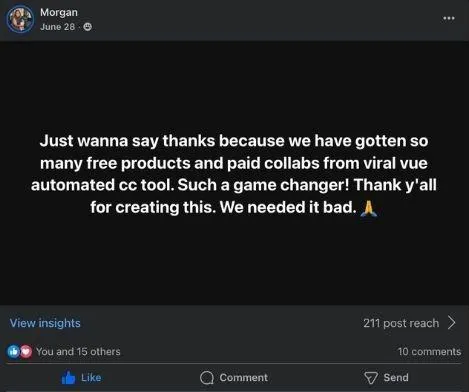Open View insights link
The image size is (469, 392).
(45, 323)
